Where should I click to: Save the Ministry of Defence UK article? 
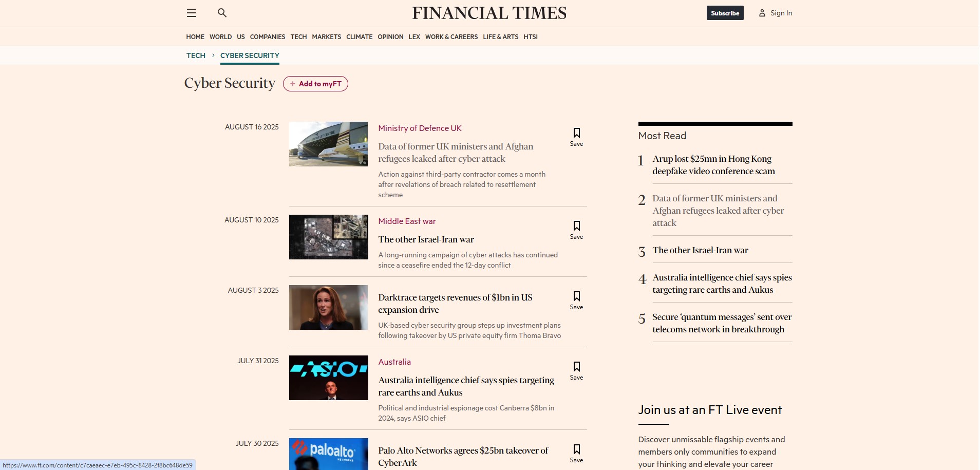tap(576, 137)
